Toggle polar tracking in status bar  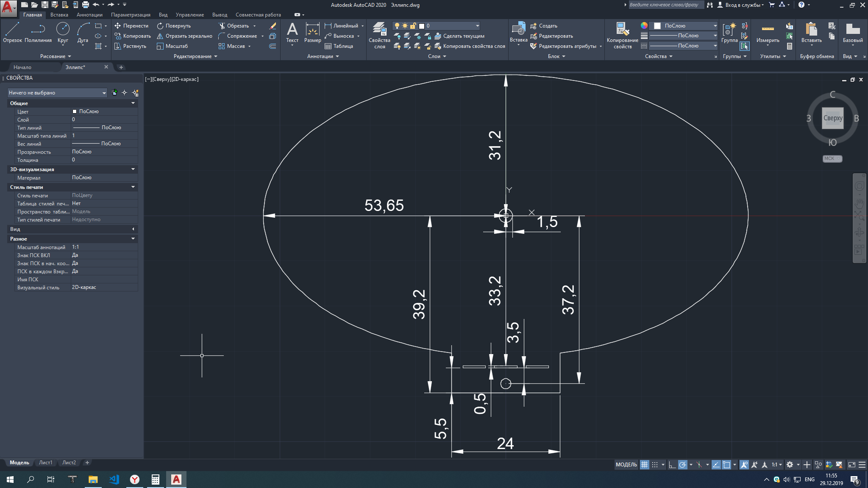click(x=682, y=465)
